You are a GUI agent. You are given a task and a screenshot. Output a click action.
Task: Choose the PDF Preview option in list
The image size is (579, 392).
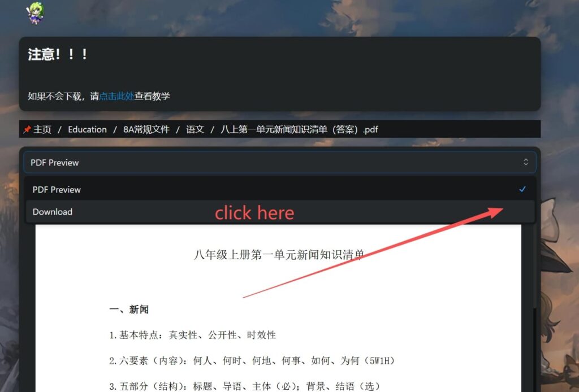pyautogui.click(x=279, y=190)
